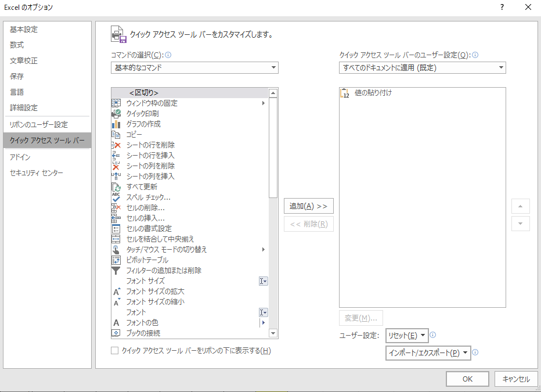Viewport: 541px width, 392px height.
Task: Choose the スペル チェック icon
Action: tap(116, 197)
